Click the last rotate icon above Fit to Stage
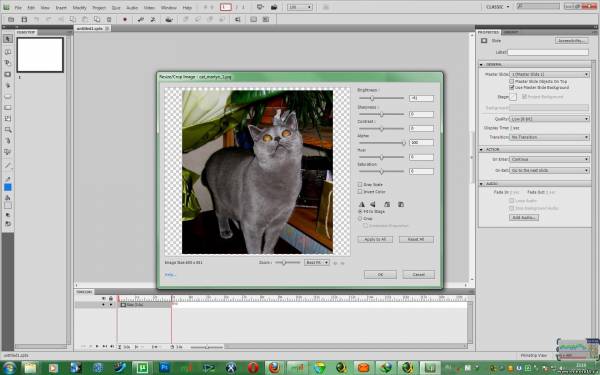Screen dimensions: 600x375 pos(401,204)
